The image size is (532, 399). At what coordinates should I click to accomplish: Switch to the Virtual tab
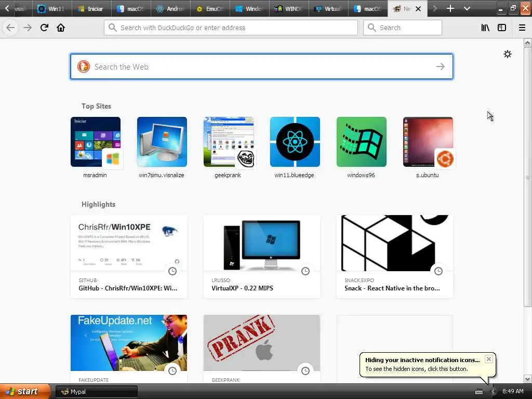328,8
